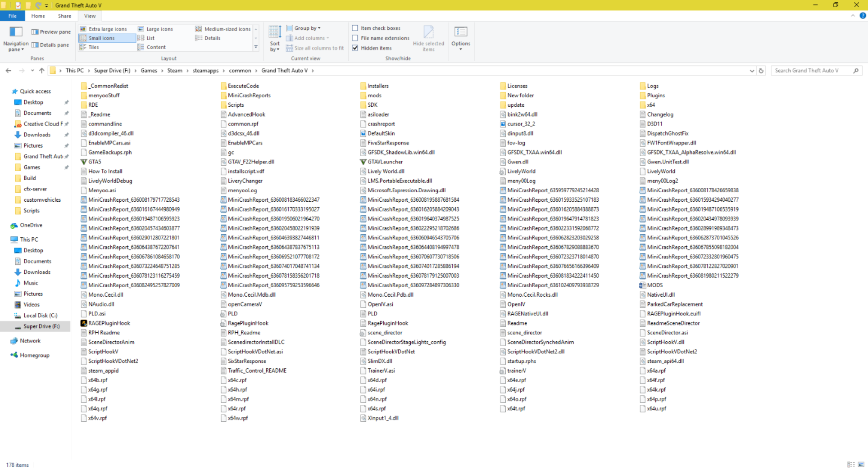Click the MODS document icon

(642, 285)
